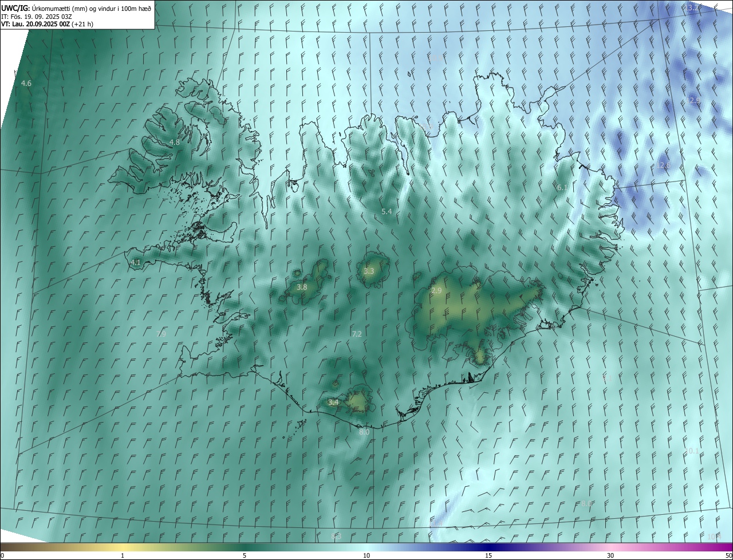
Task: Click the UWC/IG Úrkomumætti title line
Action: 76,8
